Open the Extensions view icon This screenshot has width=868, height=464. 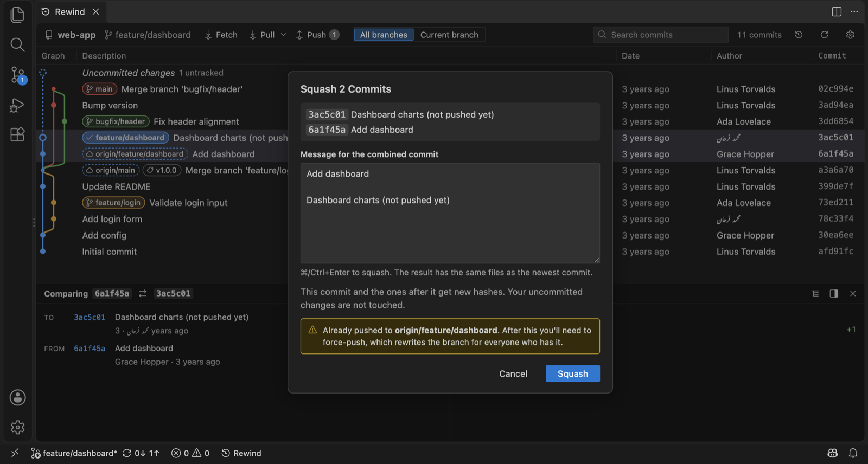point(17,134)
